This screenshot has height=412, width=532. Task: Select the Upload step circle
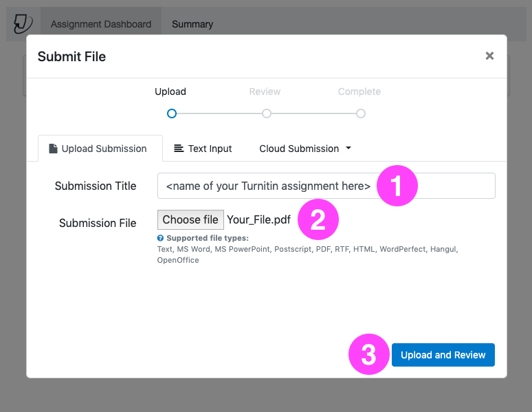pos(172,113)
